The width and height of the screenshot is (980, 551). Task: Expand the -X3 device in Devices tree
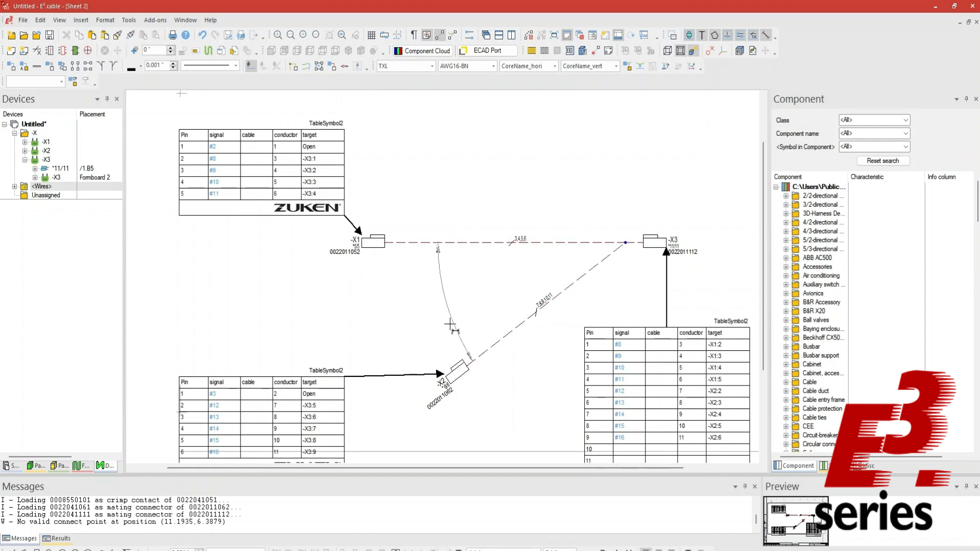pyautogui.click(x=25, y=159)
